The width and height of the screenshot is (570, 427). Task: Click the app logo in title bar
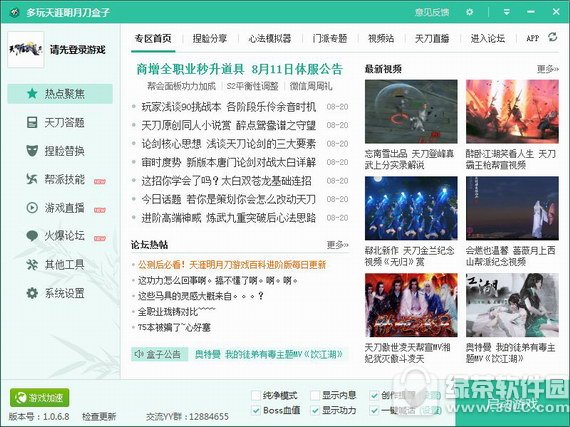coord(14,12)
